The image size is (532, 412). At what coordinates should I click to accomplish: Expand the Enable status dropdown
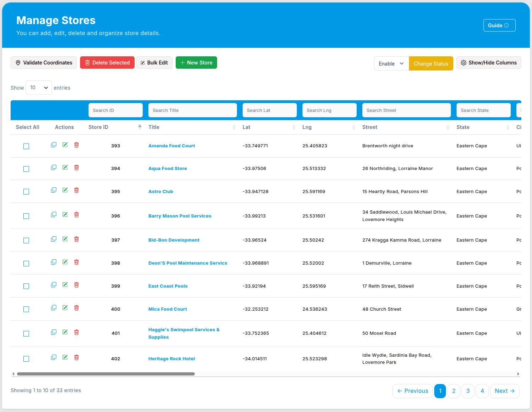click(391, 63)
